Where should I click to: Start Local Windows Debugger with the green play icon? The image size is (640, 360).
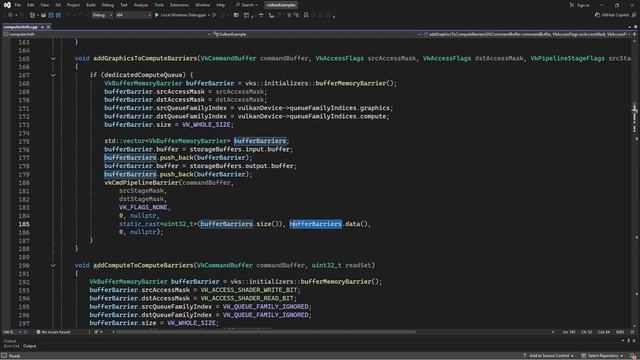click(157, 15)
